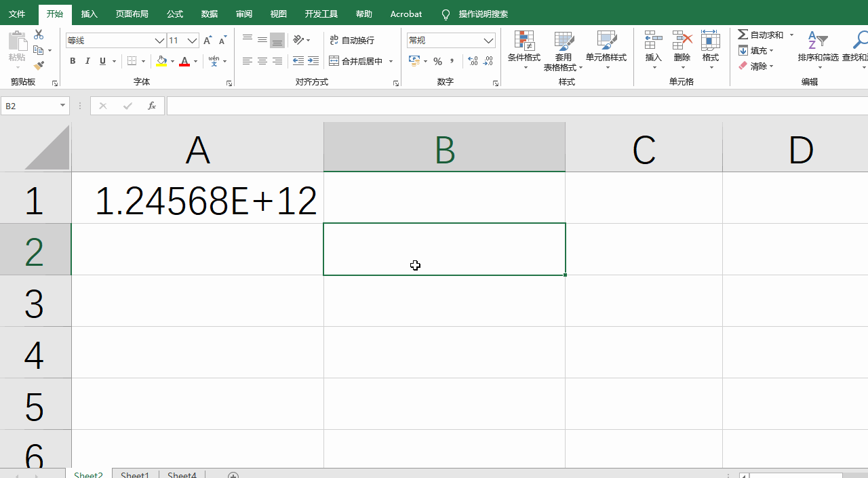The height and width of the screenshot is (478, 868).
Task: Click the Copy icon in clipboard group
Action: tap(39, 50)
